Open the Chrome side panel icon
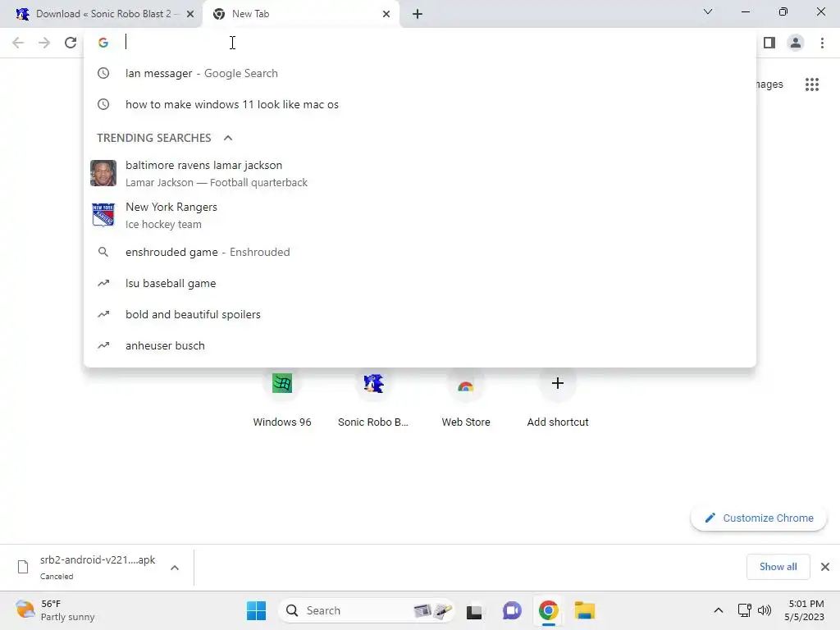 point(769,43)
